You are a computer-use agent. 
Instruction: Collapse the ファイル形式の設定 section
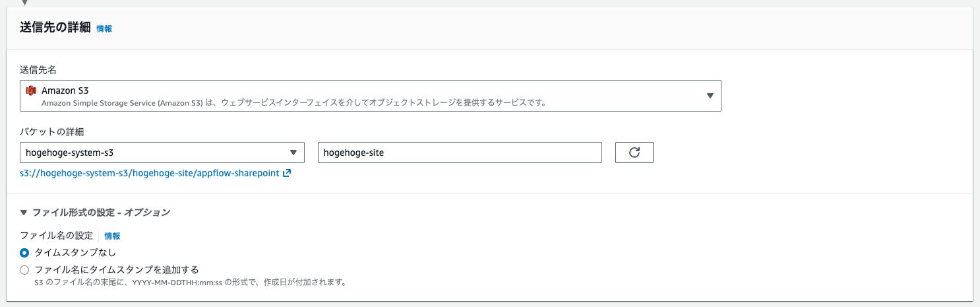point(24,213)
